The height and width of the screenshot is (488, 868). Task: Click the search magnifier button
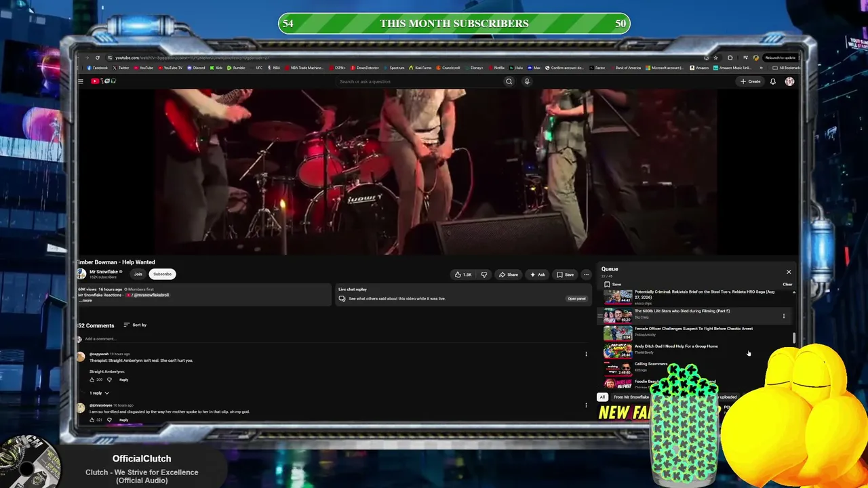coord(509,81)
